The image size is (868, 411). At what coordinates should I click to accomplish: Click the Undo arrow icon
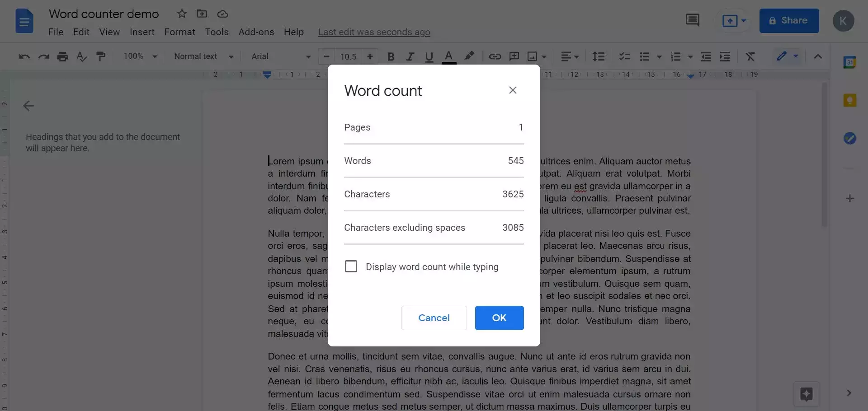coord(24,56)
